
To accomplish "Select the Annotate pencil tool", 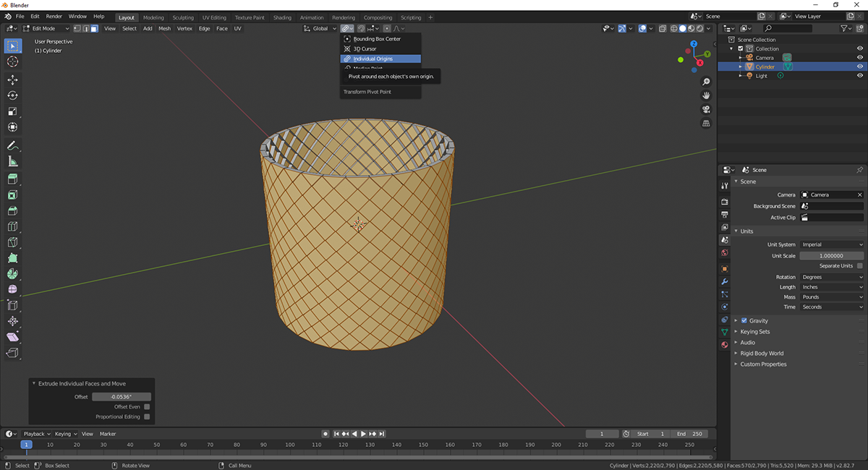I will (x=12, y=146).
